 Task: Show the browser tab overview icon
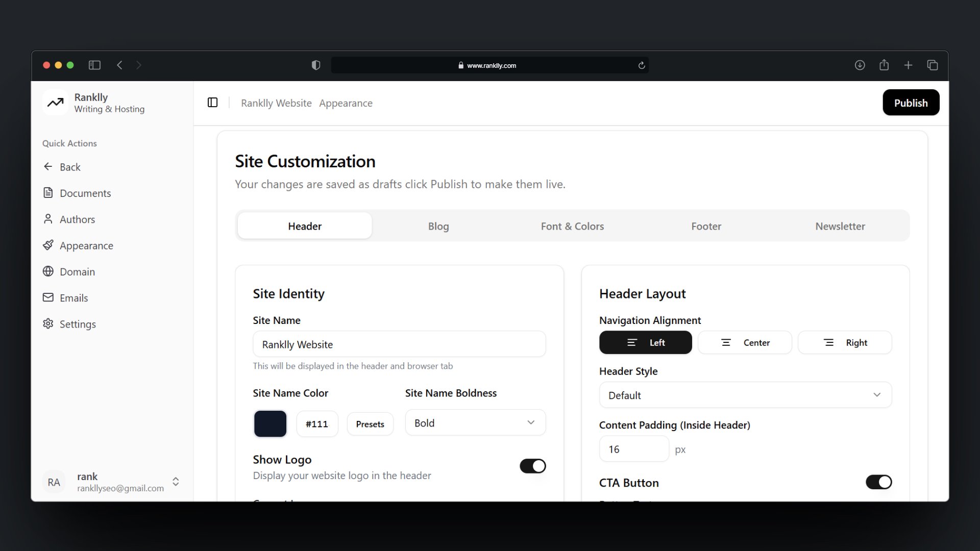pos(933,65)
